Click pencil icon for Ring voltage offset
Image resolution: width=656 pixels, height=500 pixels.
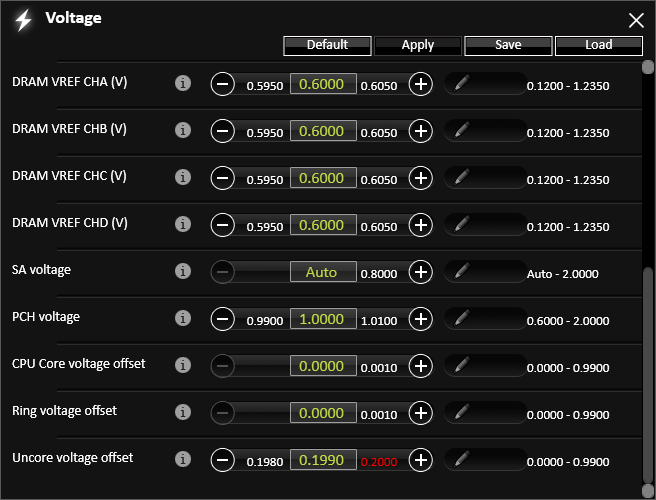click(461, 412)
